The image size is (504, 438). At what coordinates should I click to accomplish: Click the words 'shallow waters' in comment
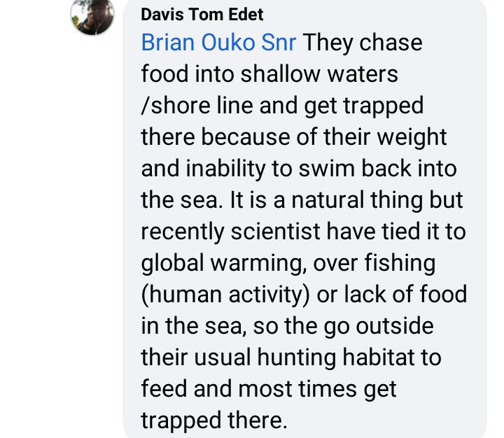coord(319,74)
